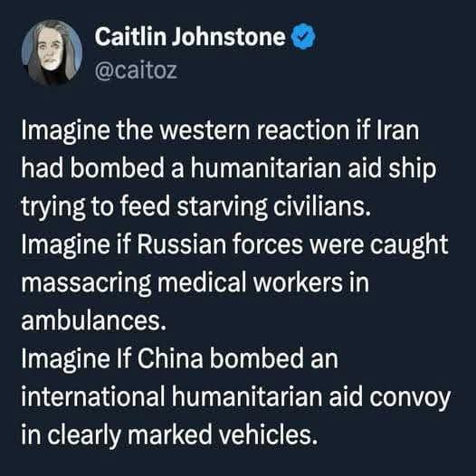Click the word "civilians." in the tweet
Image resolution: width=476 pixels, height=476 pixels.
(322, 206)
